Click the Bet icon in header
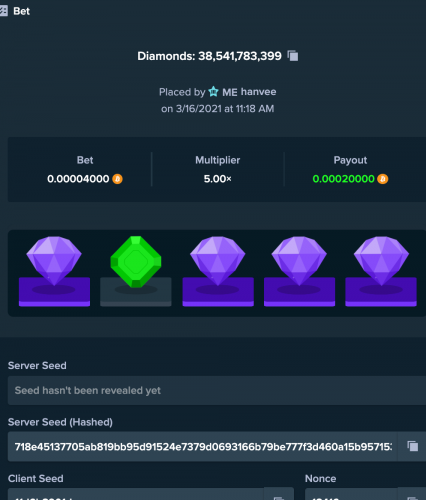426x500 pixels. pos(3,11)
